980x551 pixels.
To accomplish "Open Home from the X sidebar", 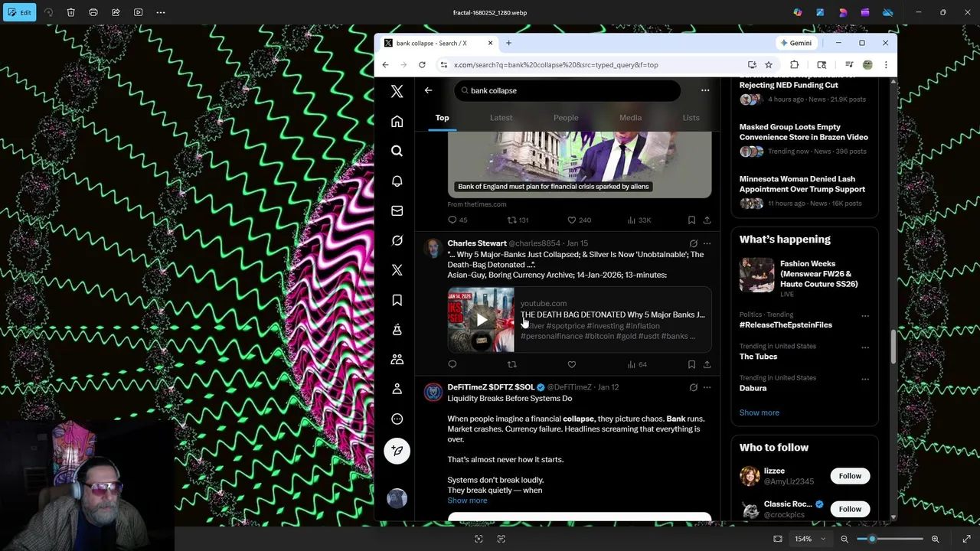I will pyautogui.click(x=397, y=122).
